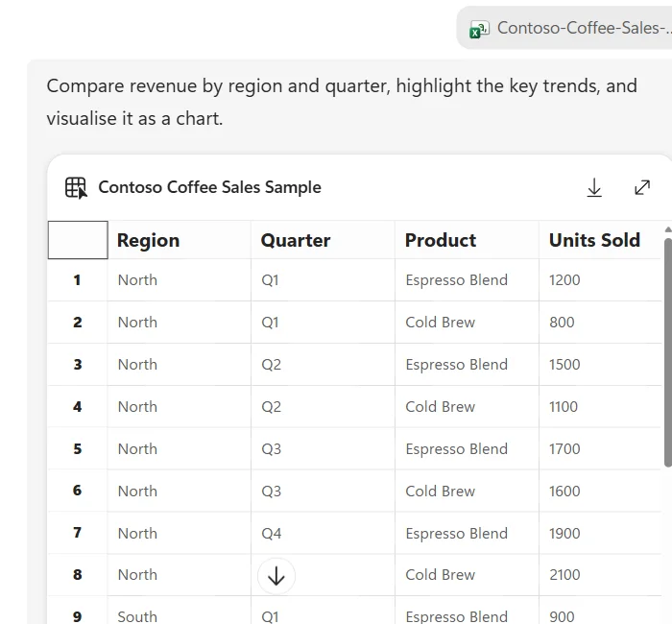672x624 pixels.
Task: Click Espresso Blend in row 1
Action: click(467, 280)
